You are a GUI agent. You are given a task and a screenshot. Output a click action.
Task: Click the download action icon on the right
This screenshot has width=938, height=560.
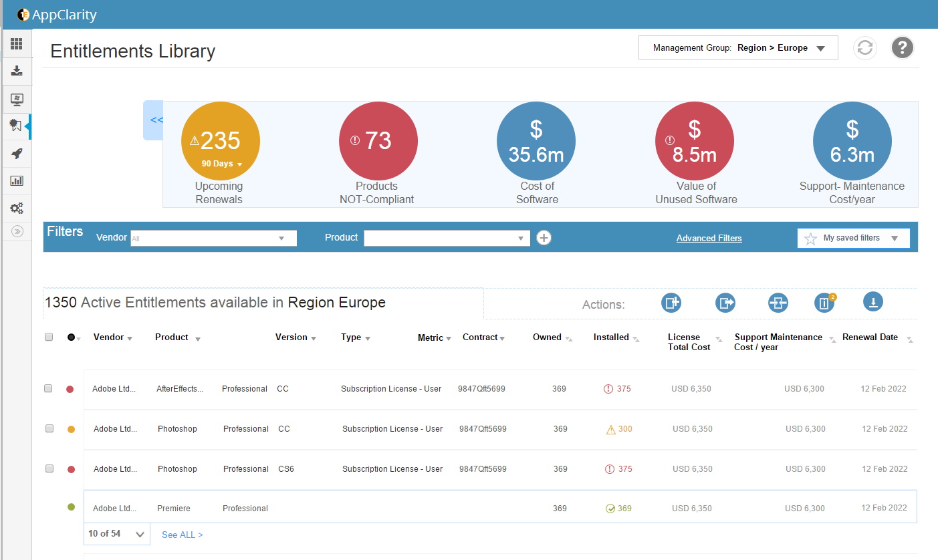point(873,303)
